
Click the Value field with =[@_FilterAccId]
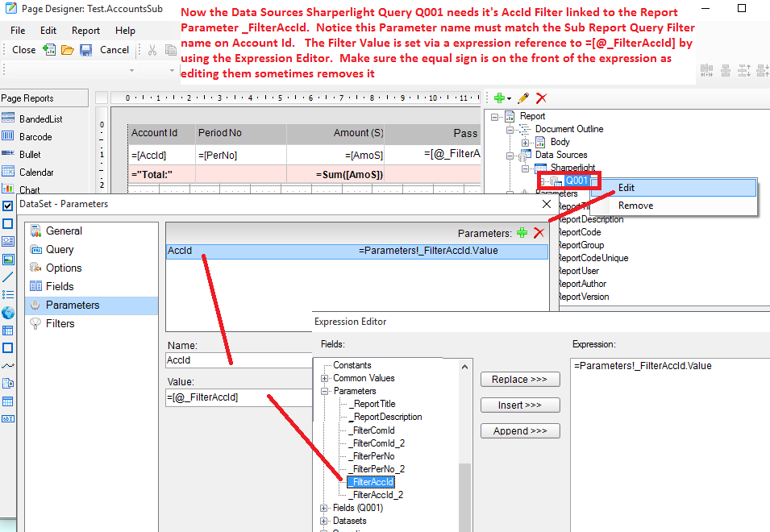pyautogui.click(x=239, y=397)
